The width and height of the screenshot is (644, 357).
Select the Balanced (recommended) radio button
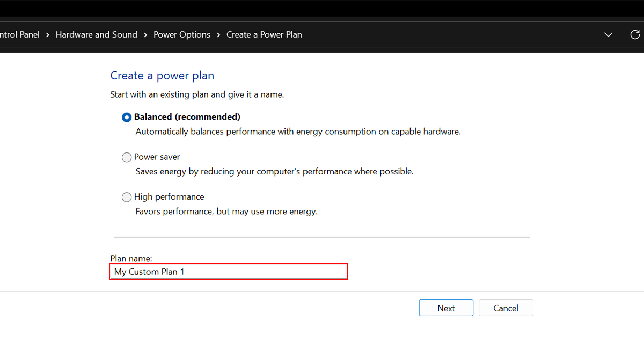point(127,117)
